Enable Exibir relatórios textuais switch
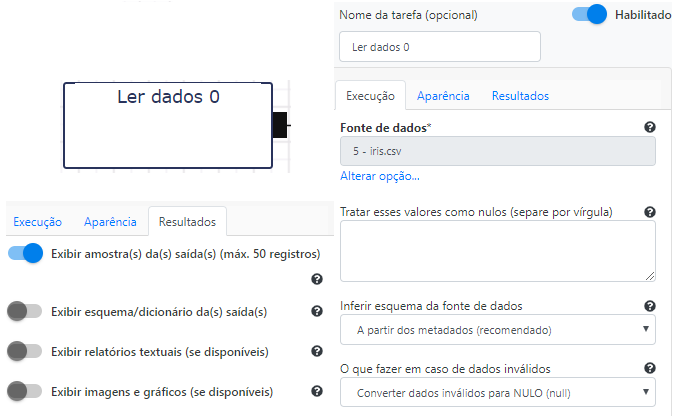Screen dimensions: 677x419 click(x=25, y=351)
